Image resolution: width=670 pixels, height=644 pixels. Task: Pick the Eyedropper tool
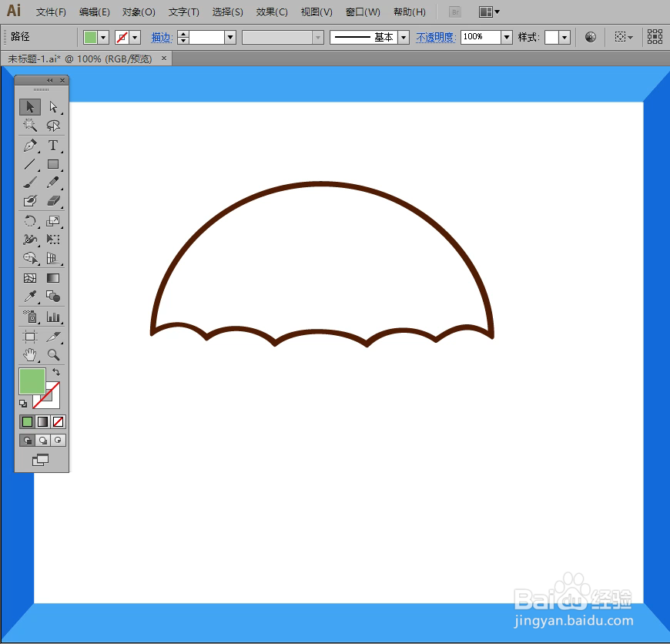click(29, 297)
